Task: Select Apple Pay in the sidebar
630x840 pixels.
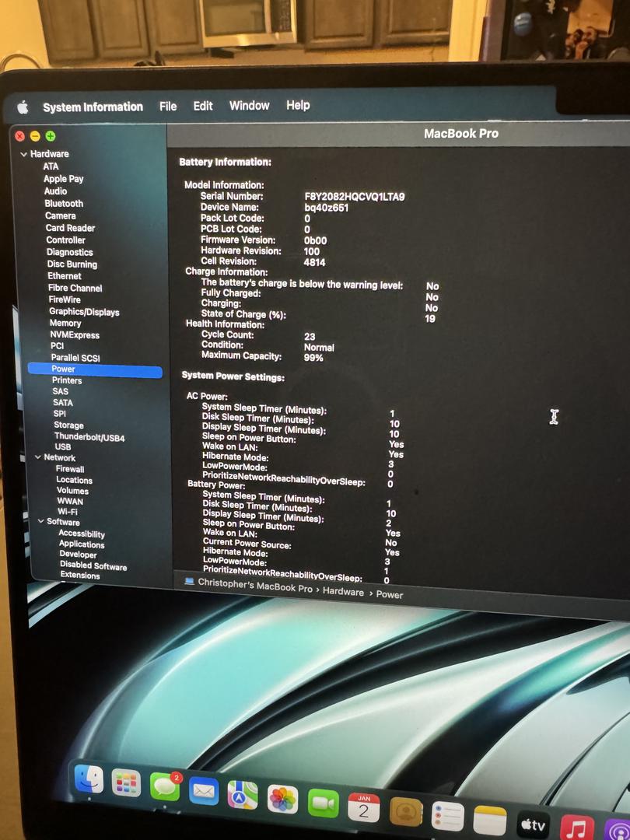Action: (x=63, y=179)
